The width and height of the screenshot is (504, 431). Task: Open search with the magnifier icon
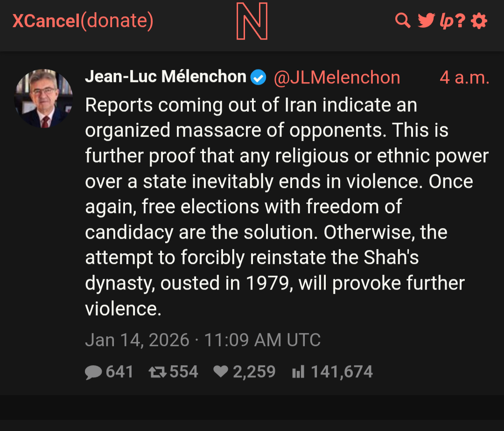pos(402,21)
